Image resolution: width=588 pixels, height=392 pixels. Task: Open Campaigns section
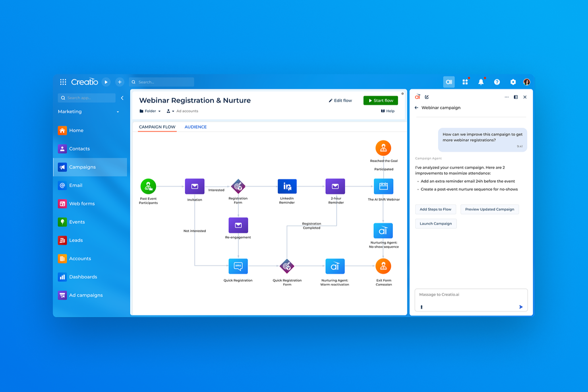click(x=90, y=167)
